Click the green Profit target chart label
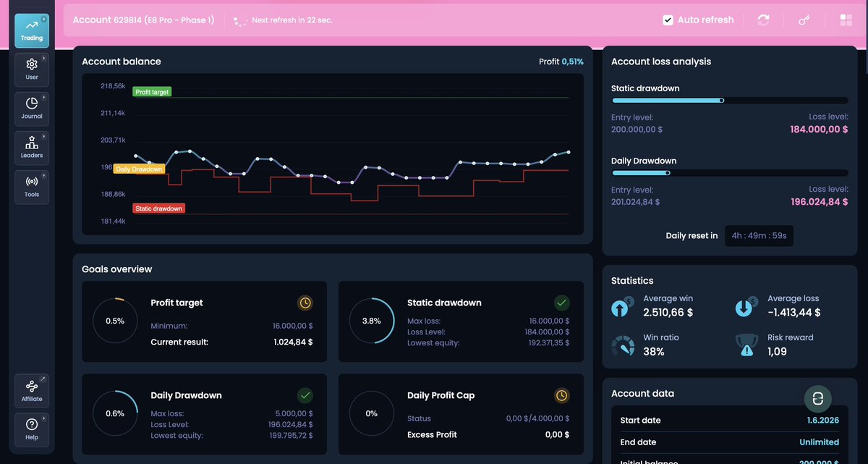868x464 pixels. point(152,92)
